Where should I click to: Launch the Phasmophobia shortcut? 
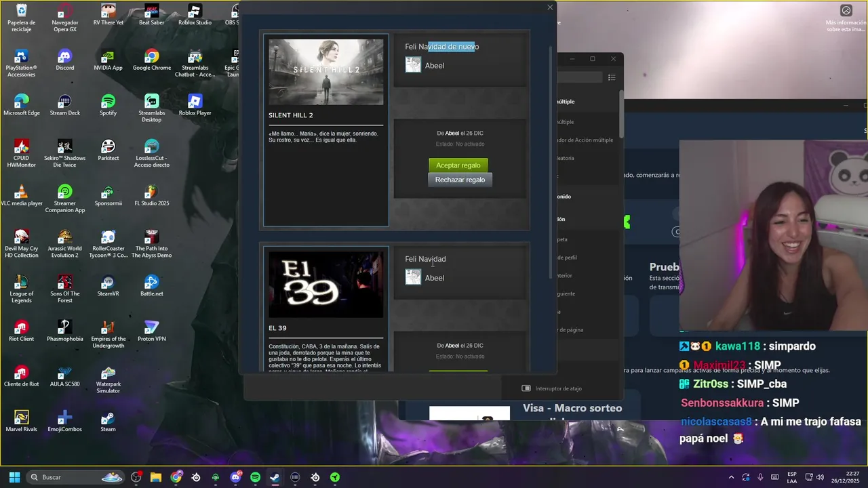64,331
